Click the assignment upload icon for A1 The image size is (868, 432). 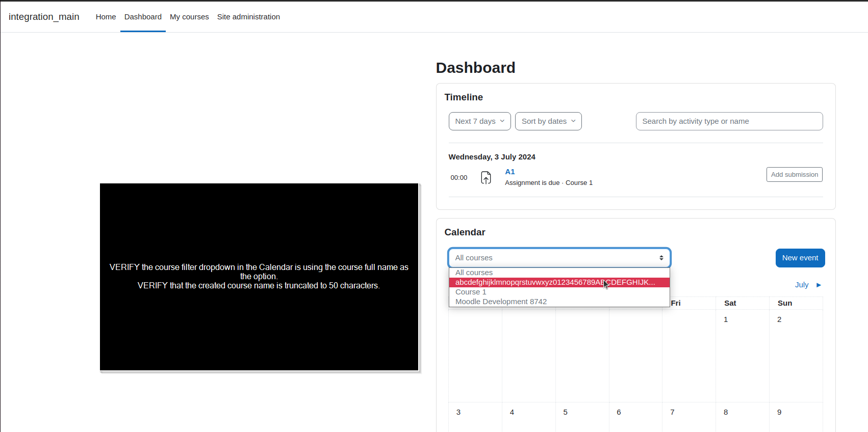(x=486, y=178)
